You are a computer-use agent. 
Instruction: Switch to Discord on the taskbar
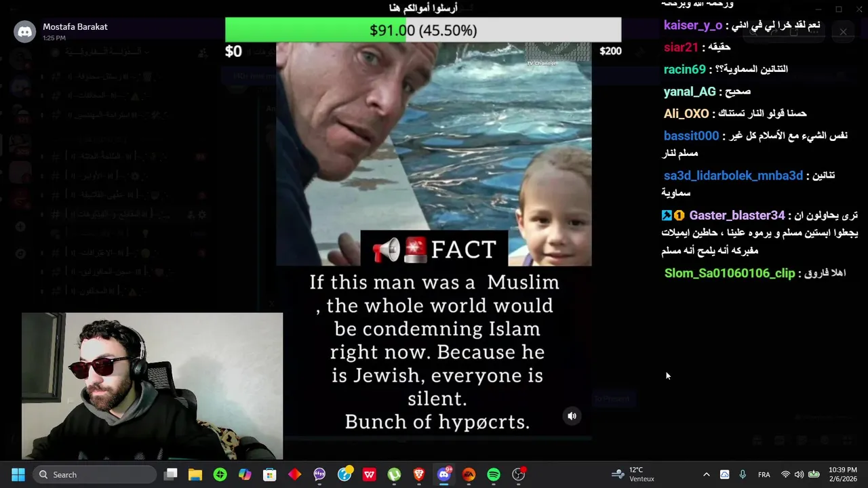pos(444,474)
